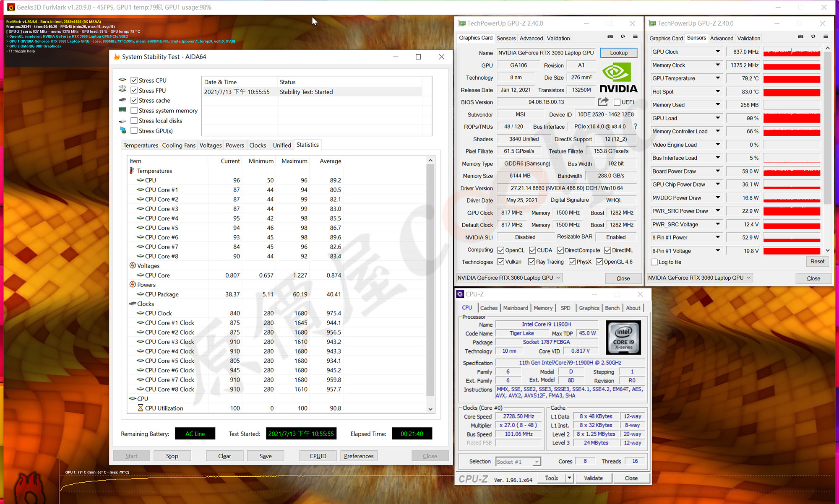Screen dimensions: 839x504
Task: Enable Log to file checkbox in GPU-Z Sensors
Action: [654, 262]
